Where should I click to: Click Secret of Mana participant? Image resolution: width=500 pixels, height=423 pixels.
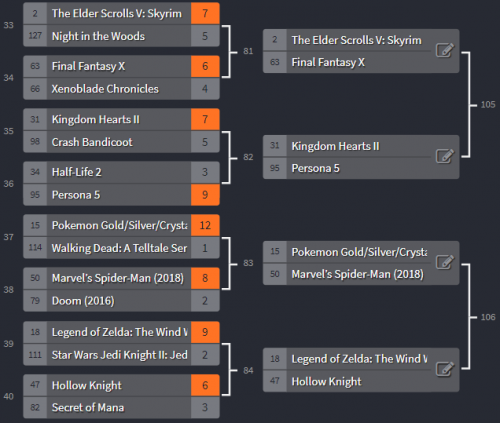click(x=121, y=407)
